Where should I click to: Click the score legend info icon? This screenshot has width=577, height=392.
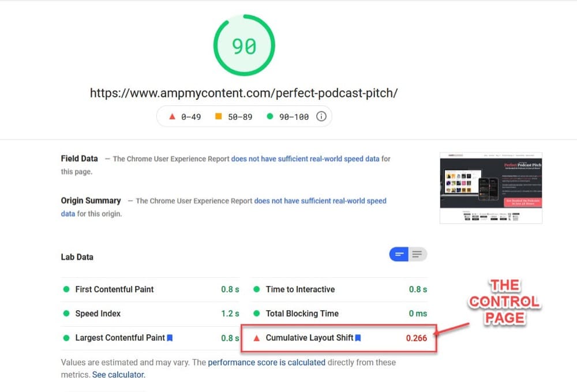(321, 116)
